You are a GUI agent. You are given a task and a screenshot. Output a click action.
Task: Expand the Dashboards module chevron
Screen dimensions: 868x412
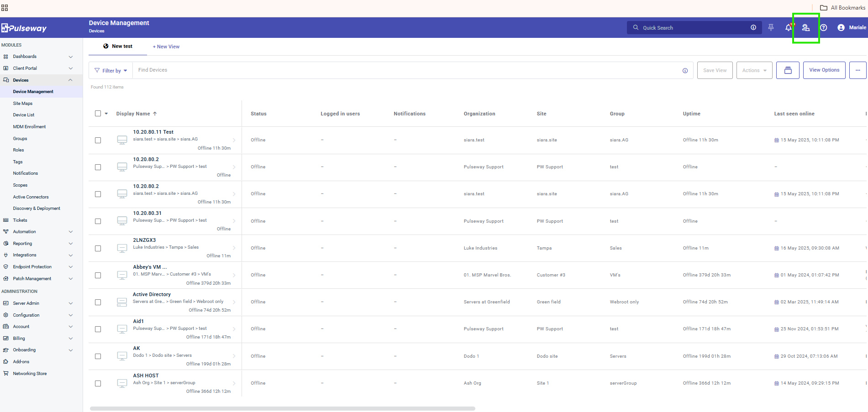(x=71, y=57)
